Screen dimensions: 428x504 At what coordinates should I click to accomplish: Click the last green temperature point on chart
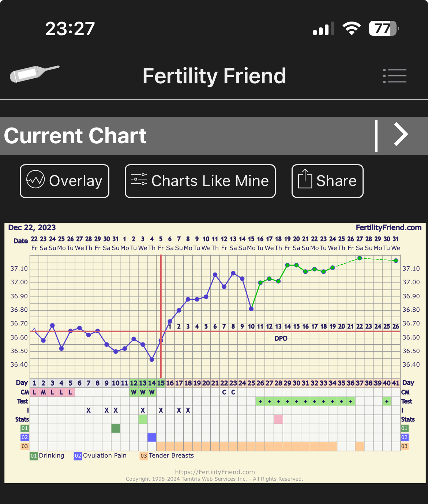(396, 261)
